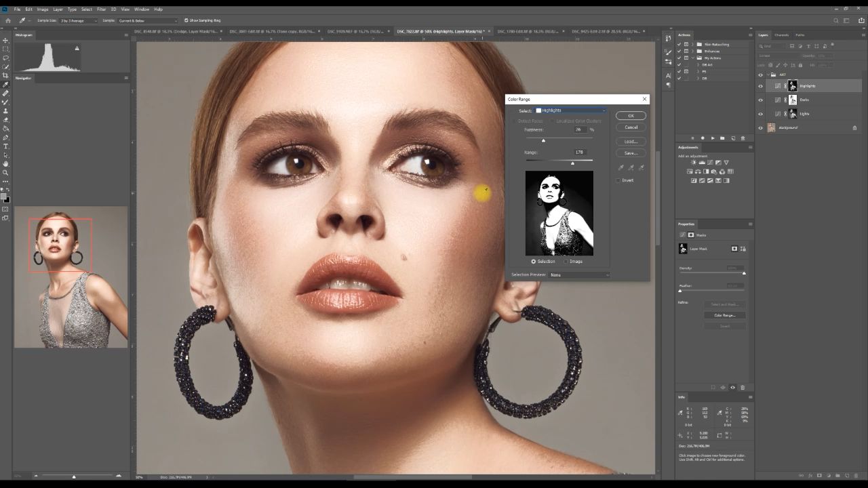This screenshot has width=868, height=488.
Task: Add a Brightness/Contrast adjustment
Action: tap(693, 163)
